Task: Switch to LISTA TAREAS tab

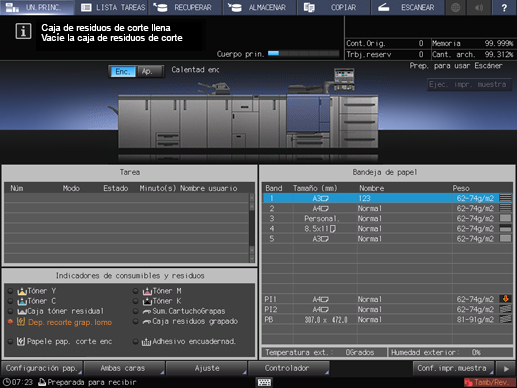Action: pos(112,7)
